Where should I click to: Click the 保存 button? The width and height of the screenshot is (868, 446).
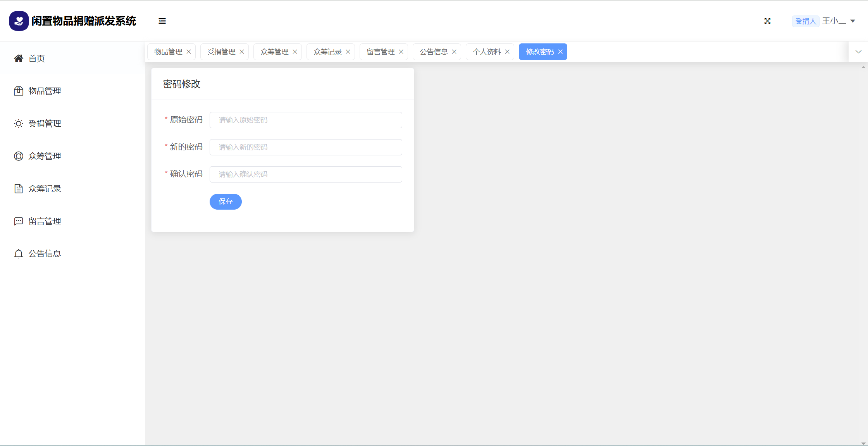click(226, 201)
